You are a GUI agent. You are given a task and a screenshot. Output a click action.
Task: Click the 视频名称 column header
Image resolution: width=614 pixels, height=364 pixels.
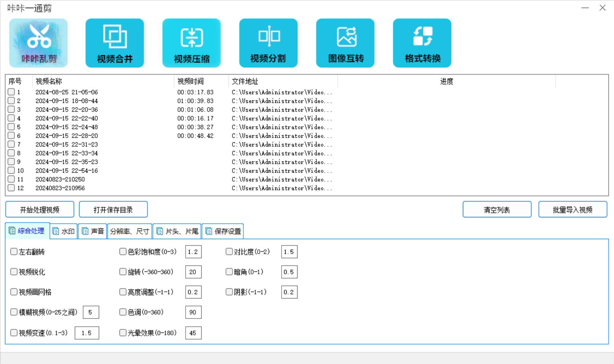[x=103, y=81]
